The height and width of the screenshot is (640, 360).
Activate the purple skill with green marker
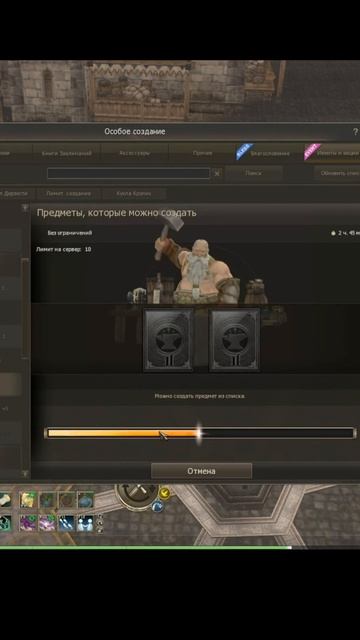(29, 523)
